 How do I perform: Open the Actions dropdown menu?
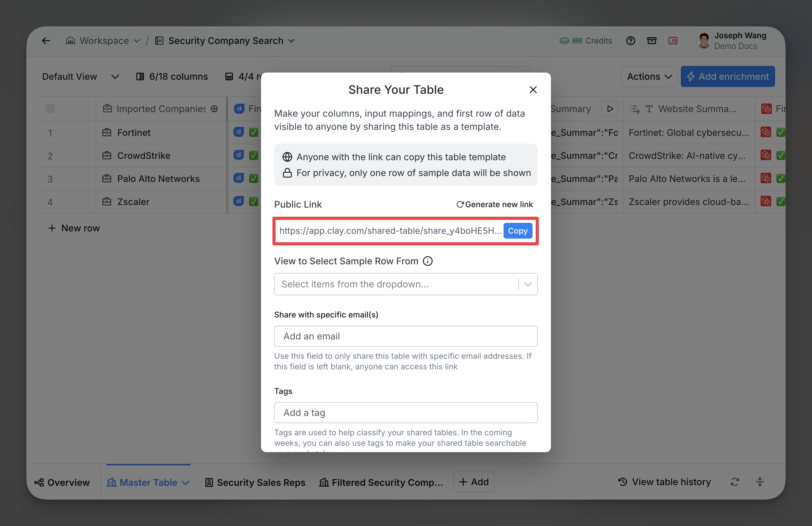click(x=649, y=76)
